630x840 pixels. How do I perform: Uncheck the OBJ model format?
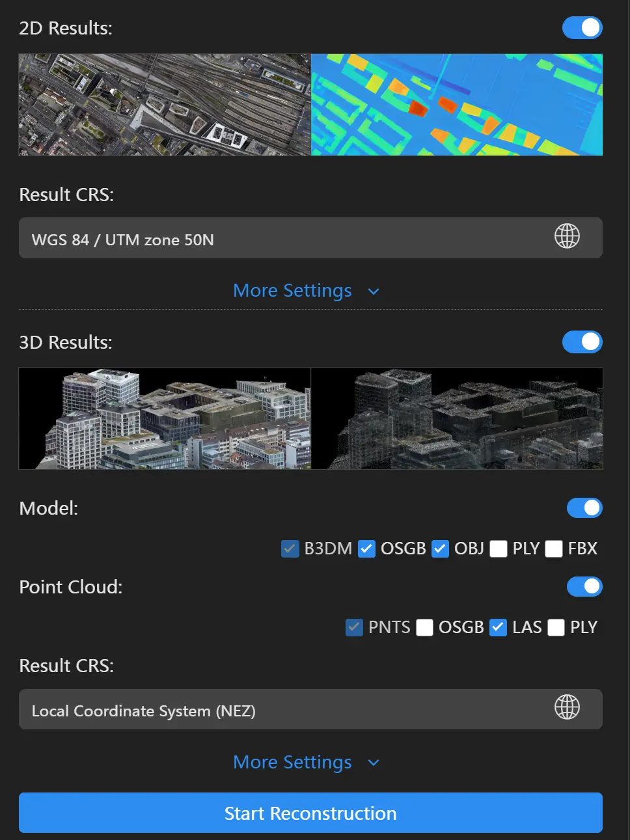click(441, 549)
